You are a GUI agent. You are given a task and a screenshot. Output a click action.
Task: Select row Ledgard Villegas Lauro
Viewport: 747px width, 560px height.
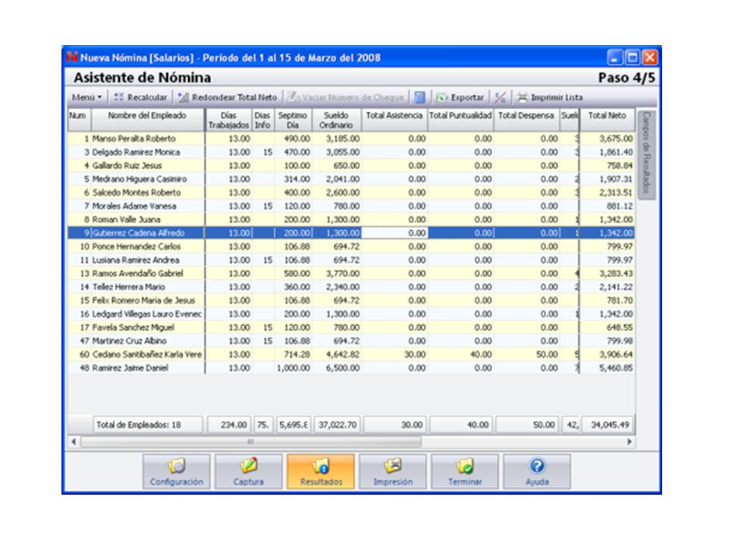pos(351,314)
